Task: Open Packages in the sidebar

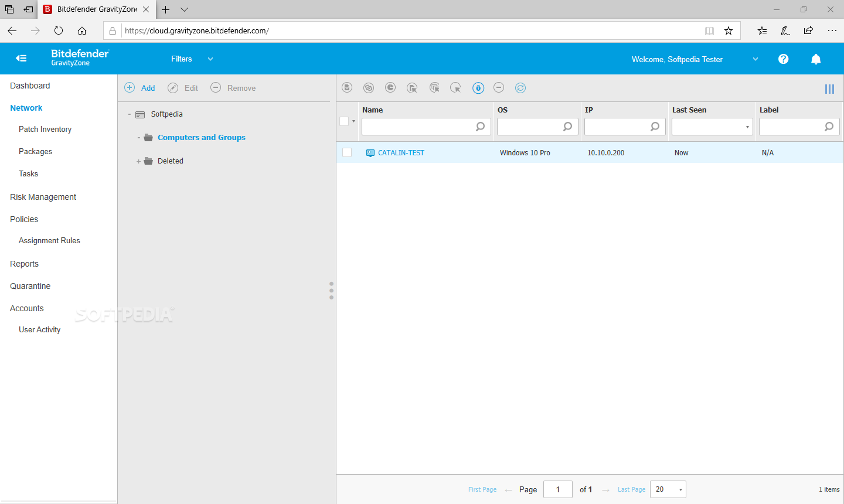Action: point(35,151)
